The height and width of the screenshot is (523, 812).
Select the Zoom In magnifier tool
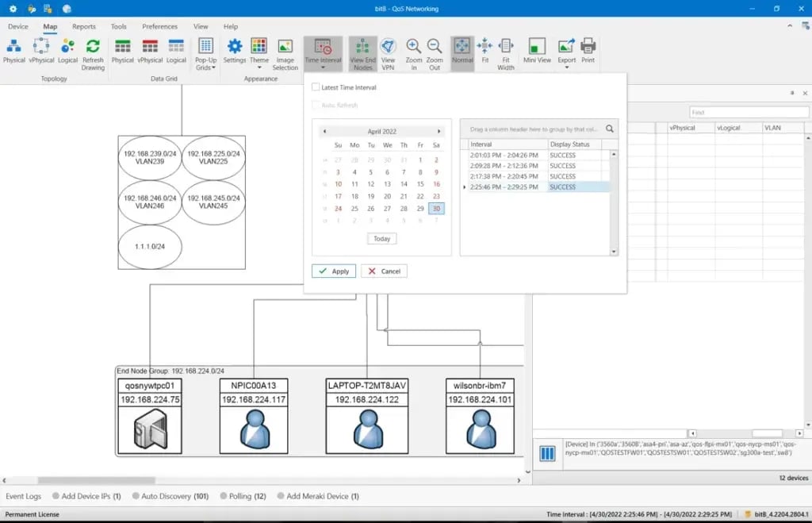413,48
